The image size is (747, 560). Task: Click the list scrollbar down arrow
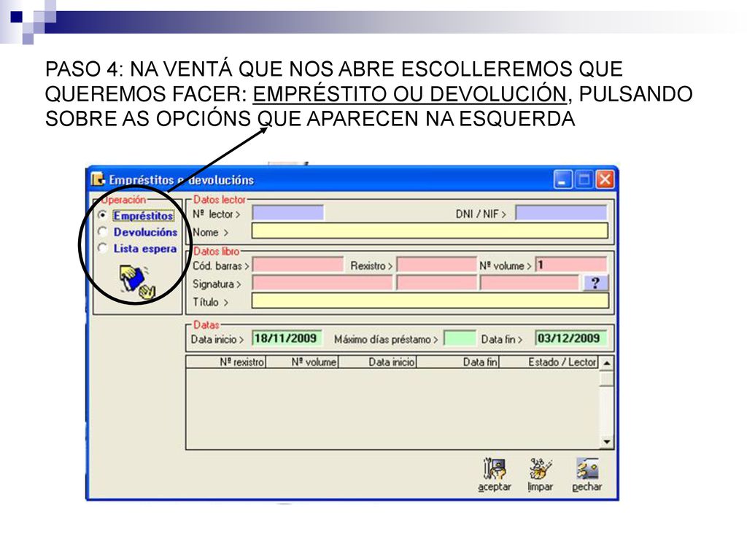point(606,442)
